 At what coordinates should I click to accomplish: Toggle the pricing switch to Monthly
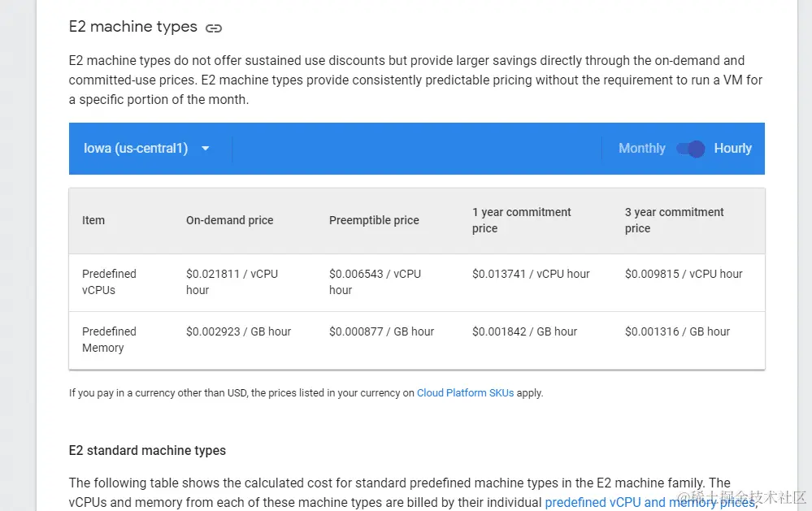[x=689, y=149]
